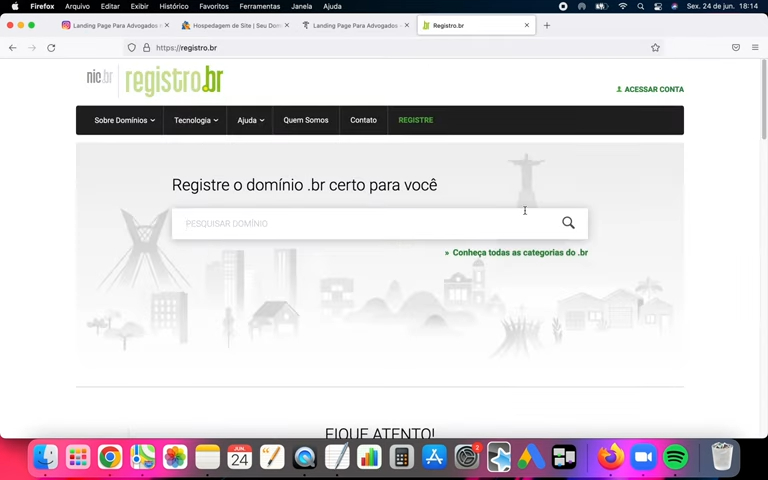The width and height of the screenshot is (768, 480).
Task: Open Pages app from the dock
Action: [x=272, y=457]
